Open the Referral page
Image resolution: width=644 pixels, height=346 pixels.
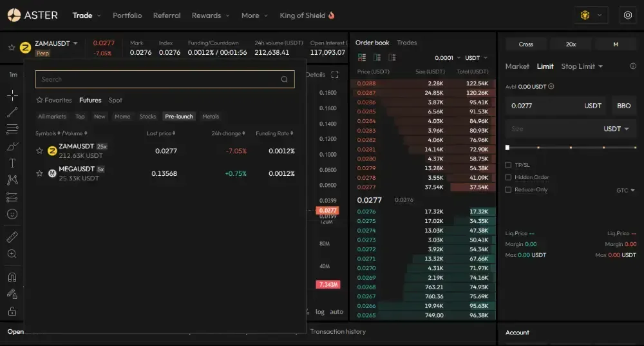(x=167, y=15)
